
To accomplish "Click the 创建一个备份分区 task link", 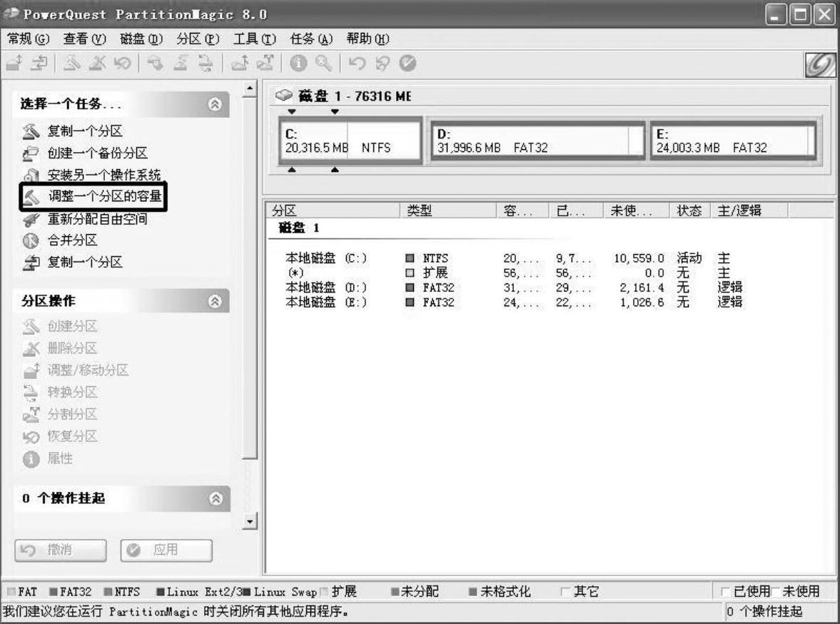I will click(98, 154).
